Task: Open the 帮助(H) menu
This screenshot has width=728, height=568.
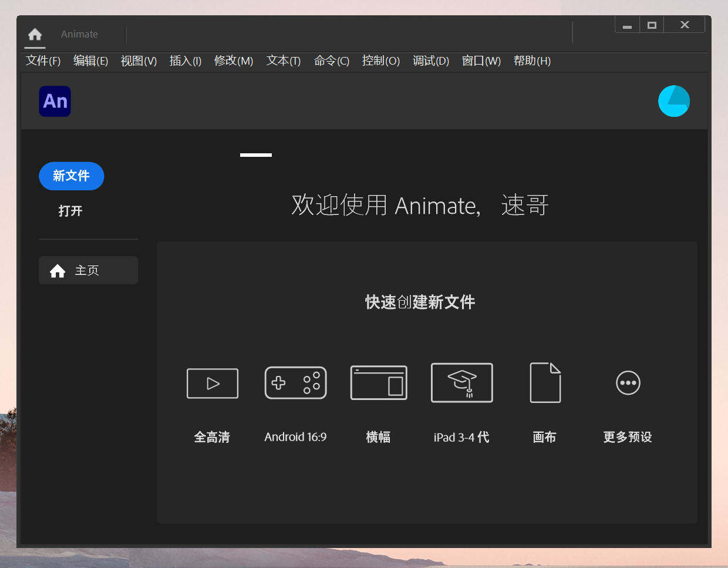Action: point(531,61)
